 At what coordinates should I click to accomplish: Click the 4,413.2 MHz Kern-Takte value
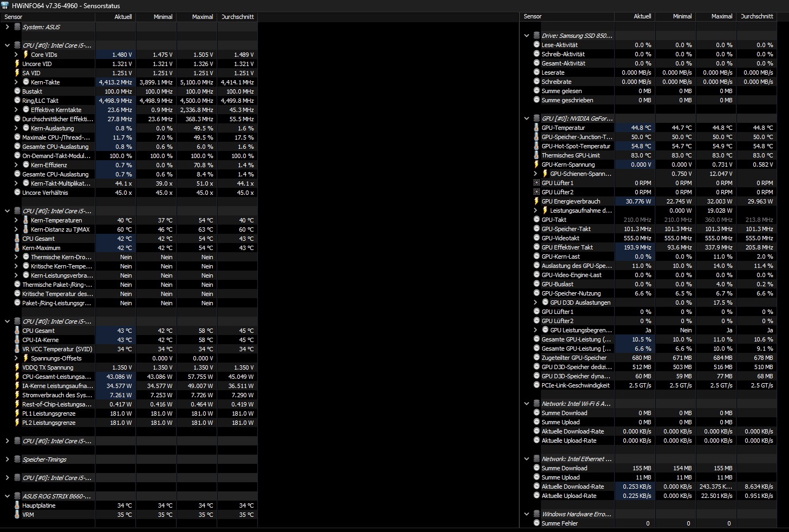pyautogui.click(x=115, y=82)
